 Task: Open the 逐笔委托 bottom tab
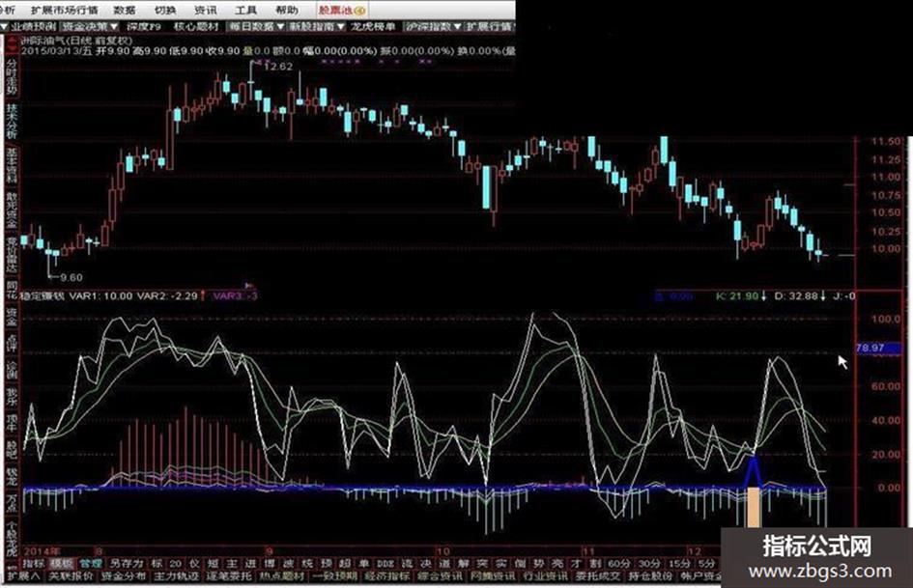[229, 575]
